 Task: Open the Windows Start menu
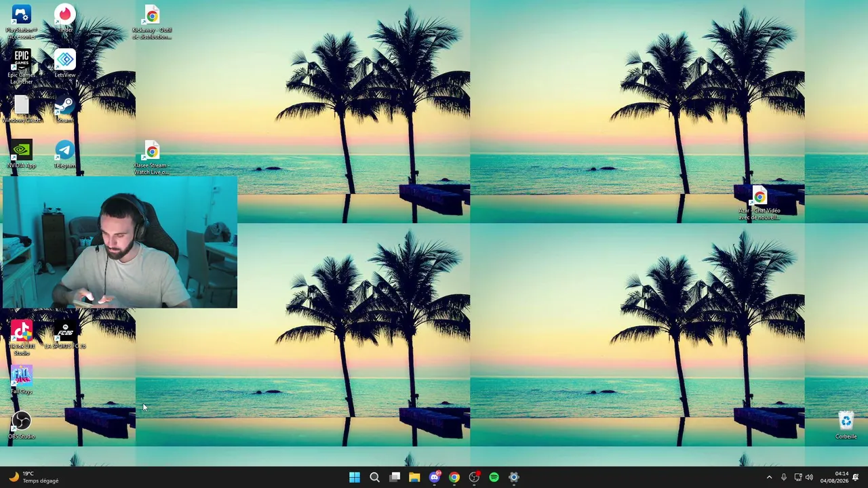point(355,477)
